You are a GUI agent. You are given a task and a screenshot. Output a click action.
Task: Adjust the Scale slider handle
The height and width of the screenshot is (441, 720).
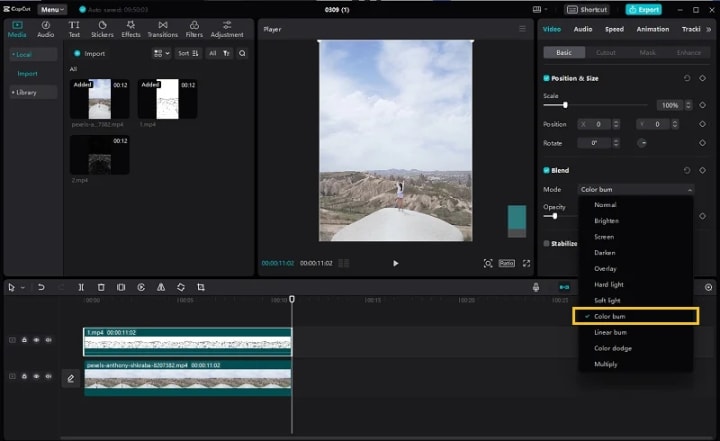pyautogui.click(x=566, y=105)
